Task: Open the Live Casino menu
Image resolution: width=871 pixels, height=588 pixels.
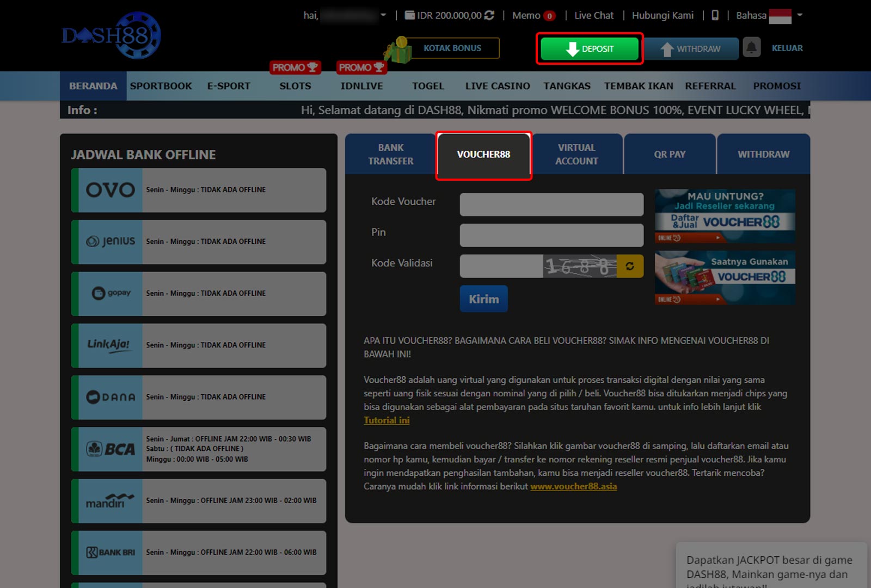Action: click(497, 86)
